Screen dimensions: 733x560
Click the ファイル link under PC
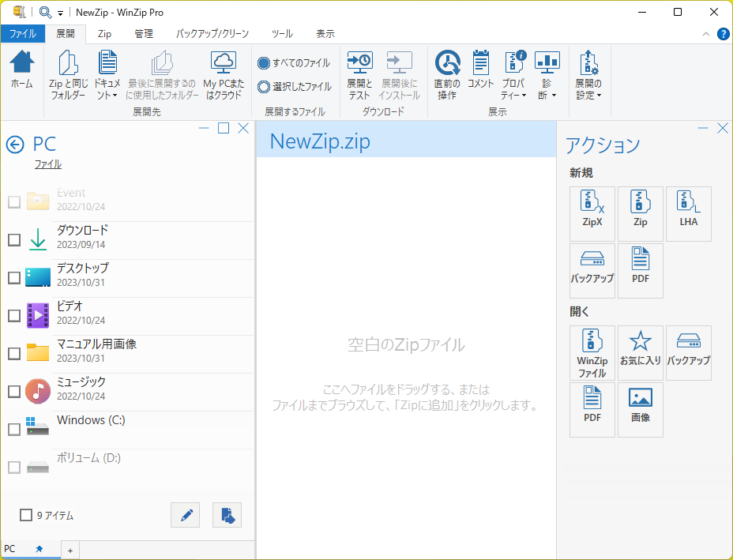[47, 163]
